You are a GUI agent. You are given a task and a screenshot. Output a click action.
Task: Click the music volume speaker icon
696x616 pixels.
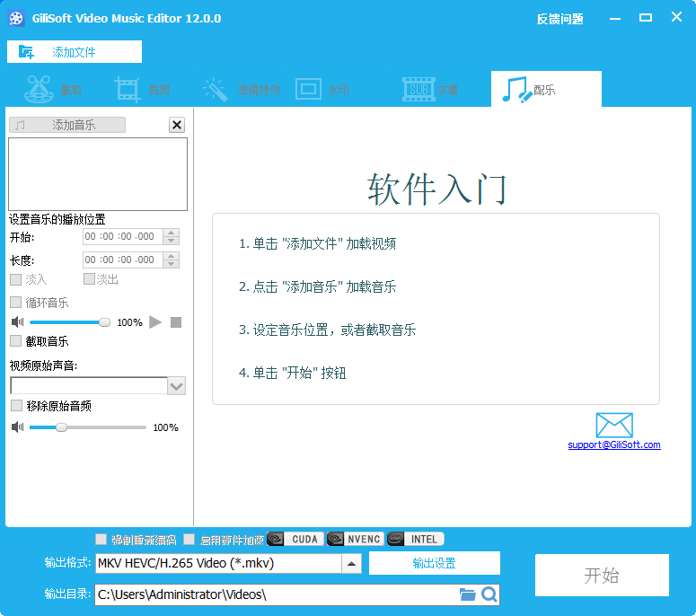point(17,322)
